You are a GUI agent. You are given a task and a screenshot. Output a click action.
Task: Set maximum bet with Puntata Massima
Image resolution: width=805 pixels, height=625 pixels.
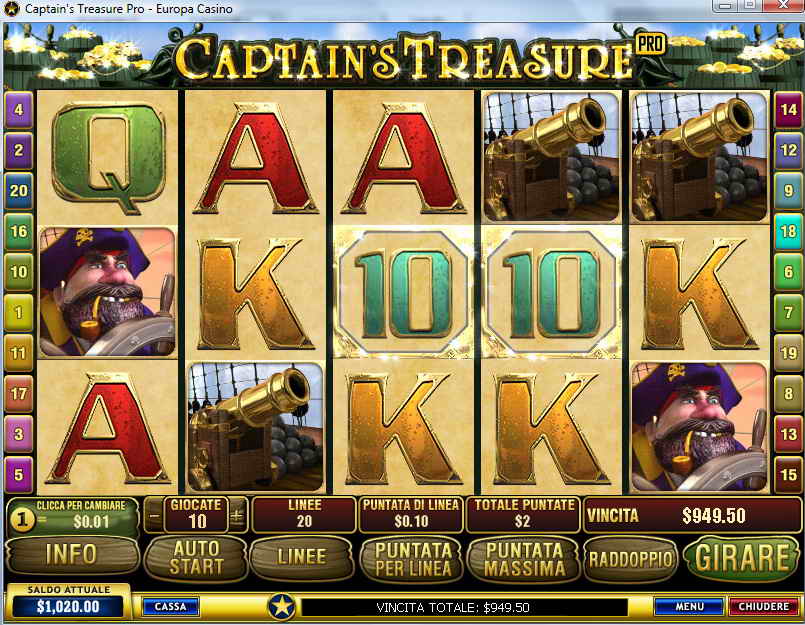(524, 559)
